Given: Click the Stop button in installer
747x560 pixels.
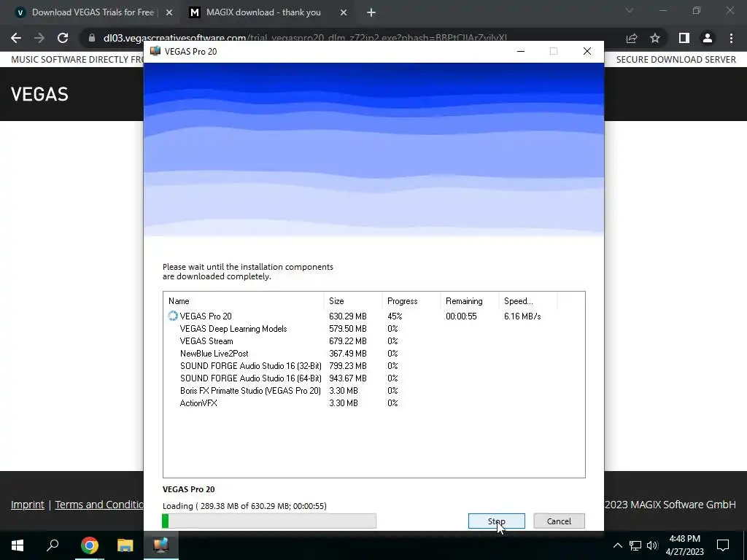Looking at the screenshot, I should tap(496, 521).
